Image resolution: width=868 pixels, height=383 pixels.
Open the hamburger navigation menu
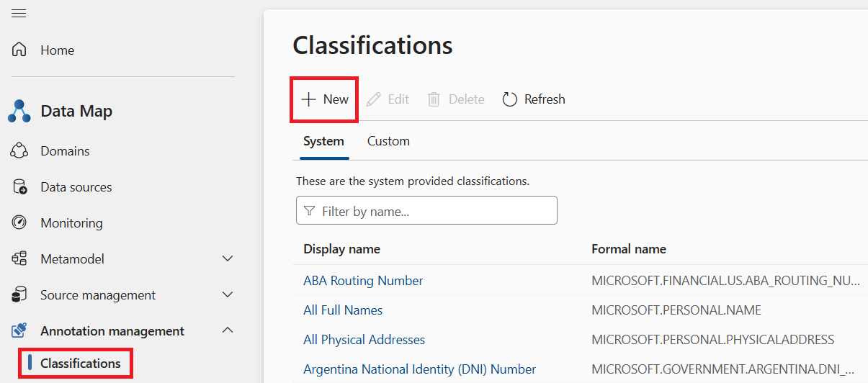19,14
